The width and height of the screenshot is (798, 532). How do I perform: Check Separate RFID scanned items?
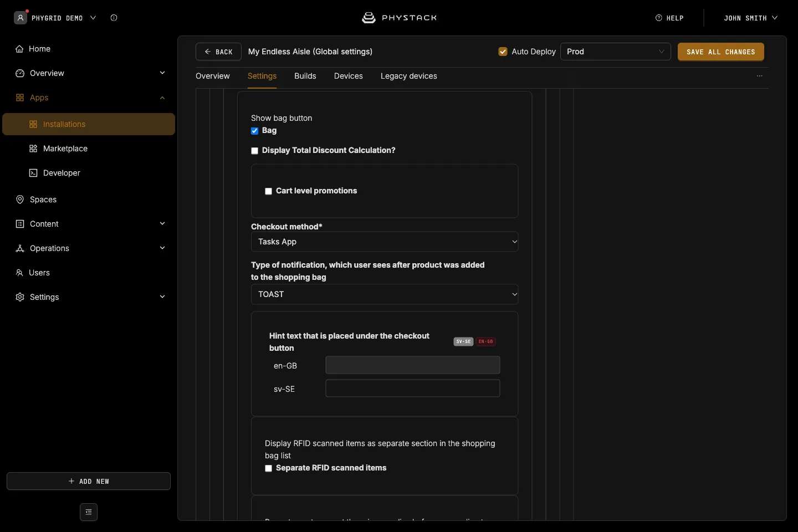coord(269,468)
